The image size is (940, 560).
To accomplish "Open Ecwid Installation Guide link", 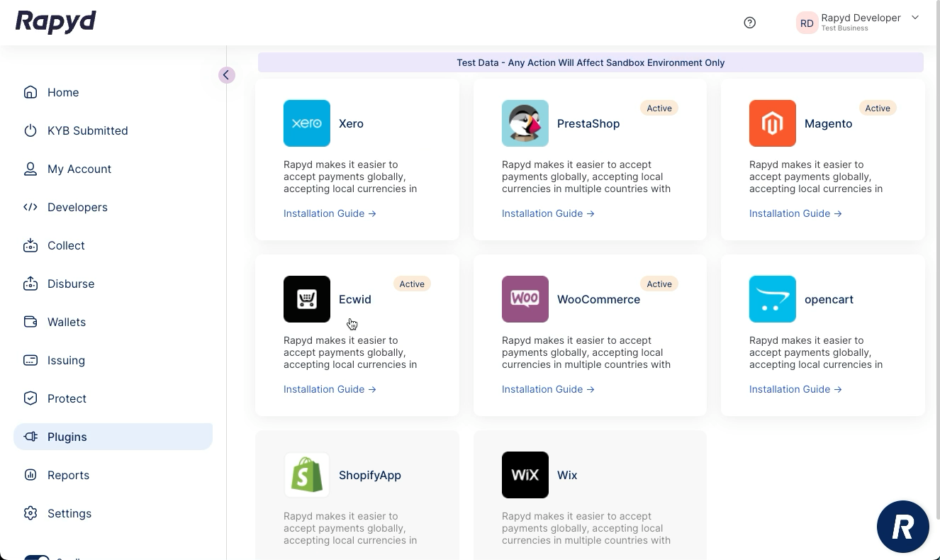I will click(x=330, y=389).
